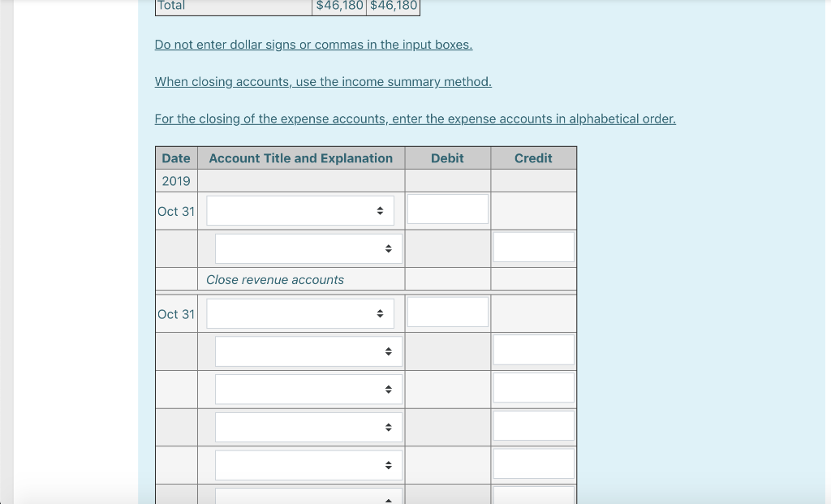Click the credit box beside the second expense dropdown
831x504 pixels.
[x=533, y=349]
